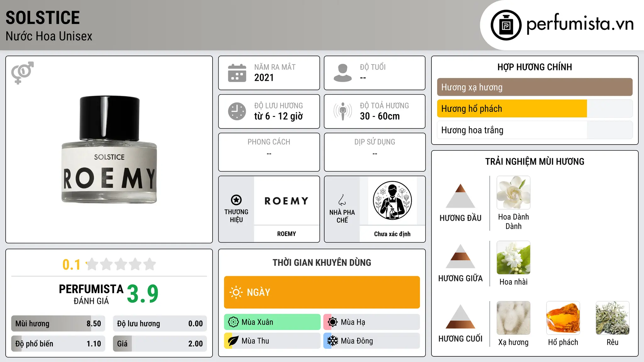Screen dimensions: 644x362
Task: Click the star badge icon above Thương hiệu
Action: coord(236,200)
